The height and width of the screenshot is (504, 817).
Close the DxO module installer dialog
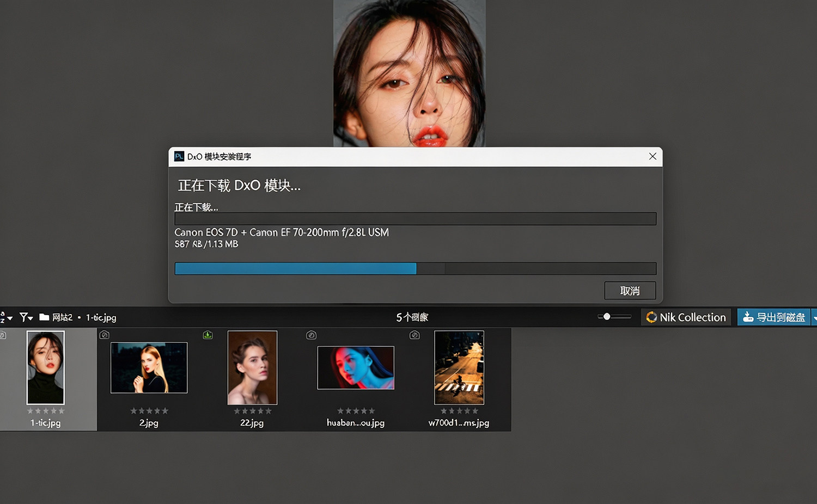653,156
